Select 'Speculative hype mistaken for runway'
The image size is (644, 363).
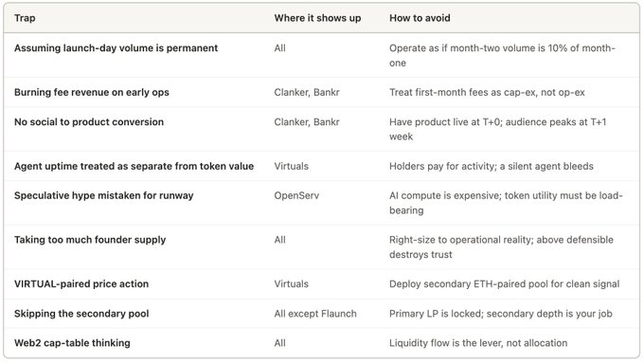pos(103,195)
